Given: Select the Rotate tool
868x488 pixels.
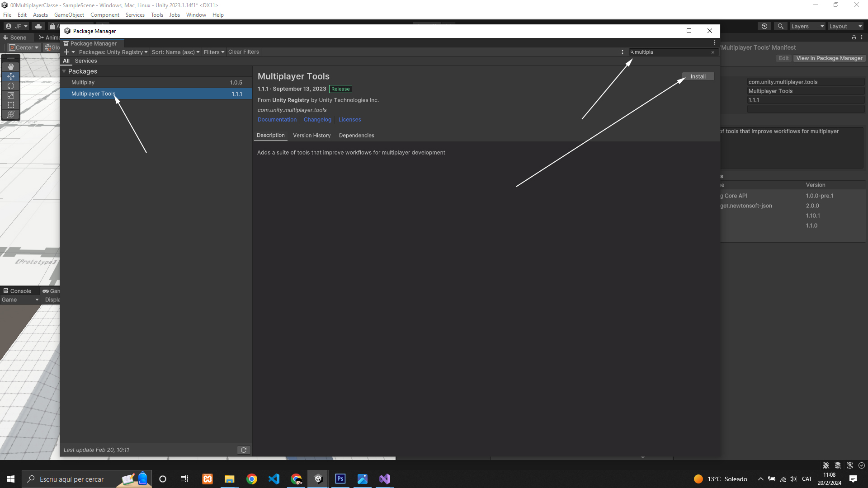Looking at the screenshot, I should coord(11,86).
